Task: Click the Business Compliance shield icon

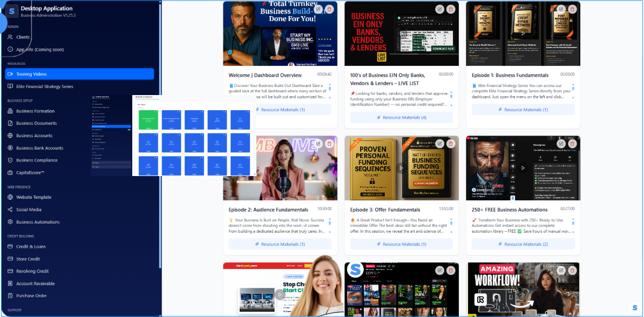Action: coord(10,160)
